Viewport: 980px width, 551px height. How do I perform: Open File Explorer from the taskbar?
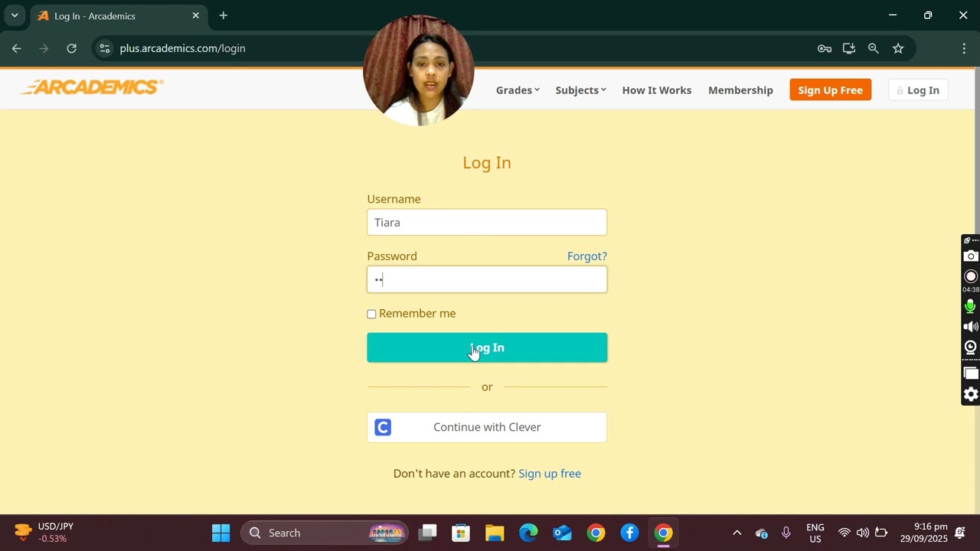pos(495,533)
